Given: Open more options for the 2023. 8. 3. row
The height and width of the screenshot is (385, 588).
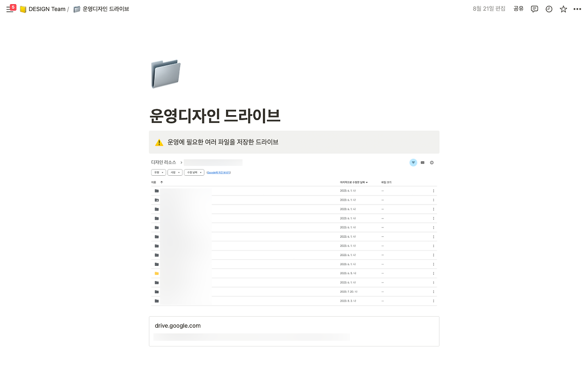Looking at the screenshot, I should (434, 301).
